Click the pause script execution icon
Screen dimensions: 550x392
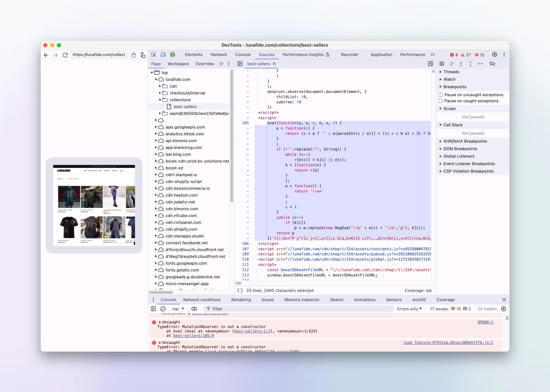click(x=441, y=64)
